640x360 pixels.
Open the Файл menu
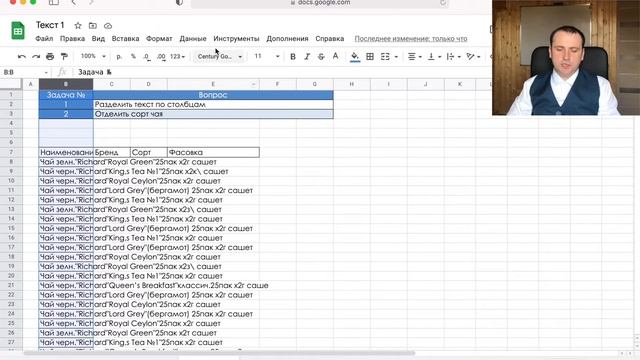[44, 39]
